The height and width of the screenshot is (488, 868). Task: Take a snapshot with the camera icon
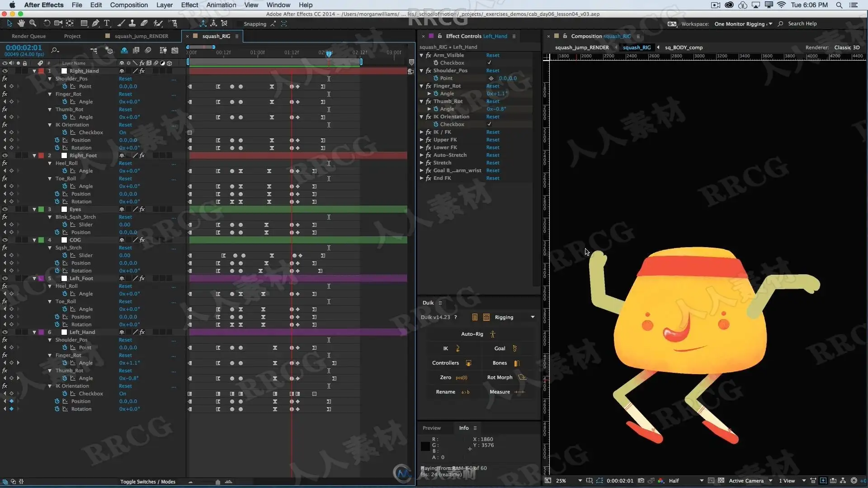click(641, 481)
